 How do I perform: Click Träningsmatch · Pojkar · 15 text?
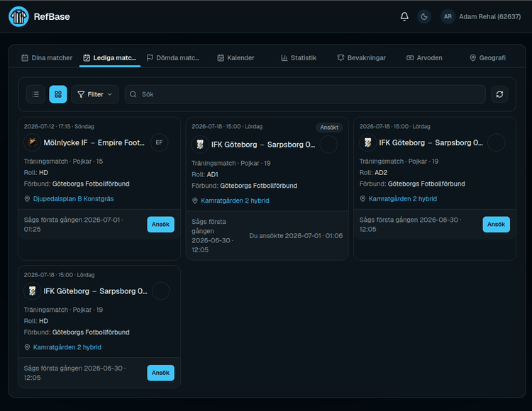(63, 162)
